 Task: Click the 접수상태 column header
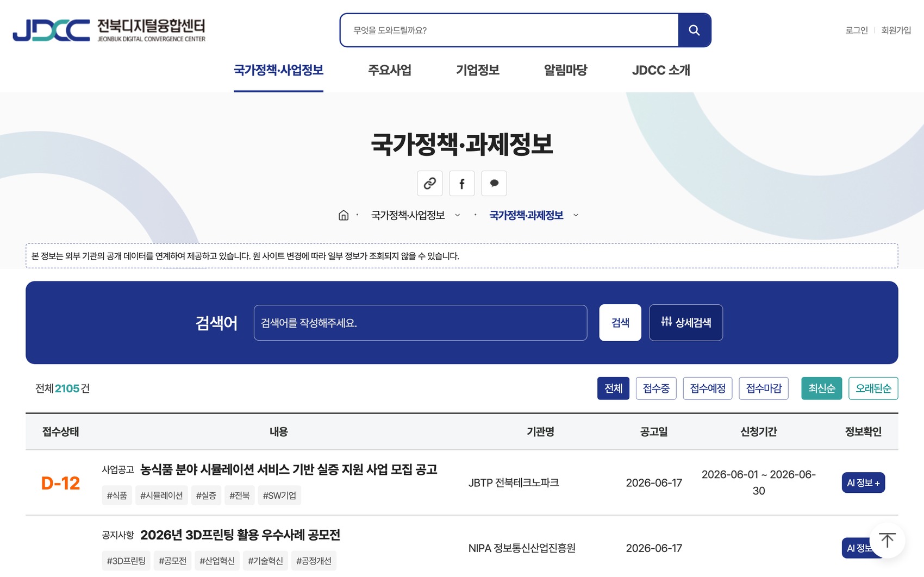click(60, 431)
